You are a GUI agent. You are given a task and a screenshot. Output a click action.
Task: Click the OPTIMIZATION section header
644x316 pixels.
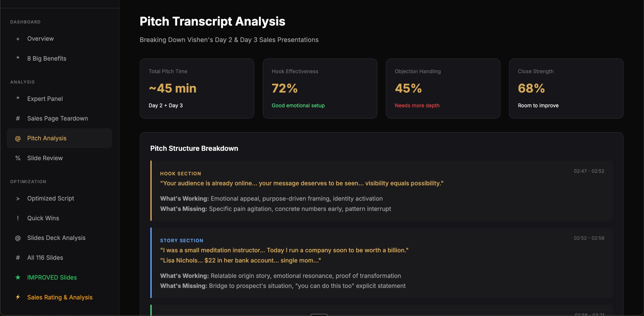pyautogui.click(x=28, y=182)
